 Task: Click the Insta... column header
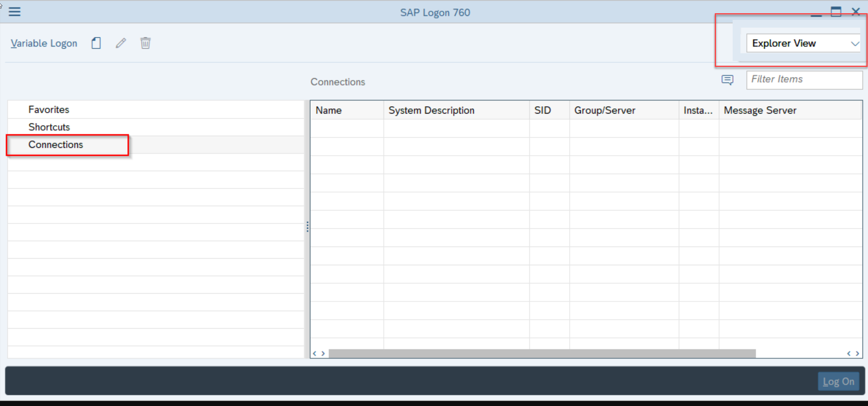699,110
